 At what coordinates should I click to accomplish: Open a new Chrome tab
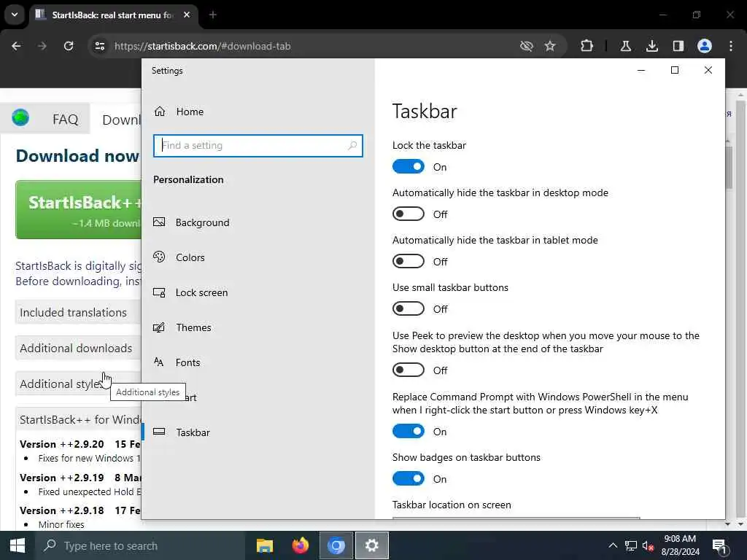tap(213, 15)
